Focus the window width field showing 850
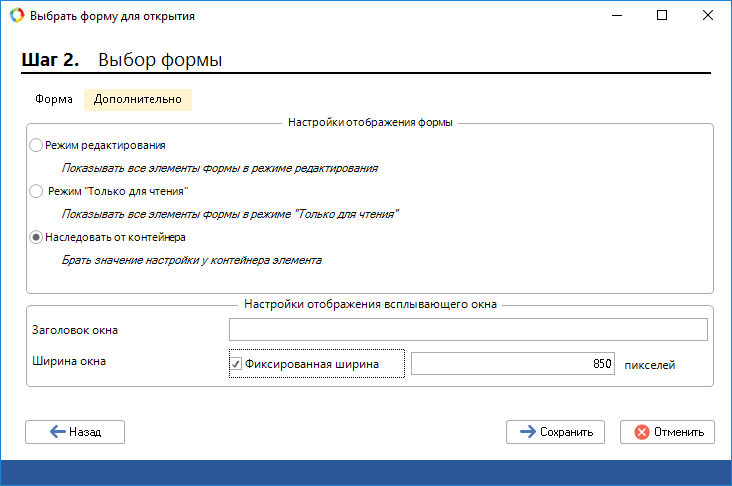Viewport: 732px width, 486px height. point(513,364)
